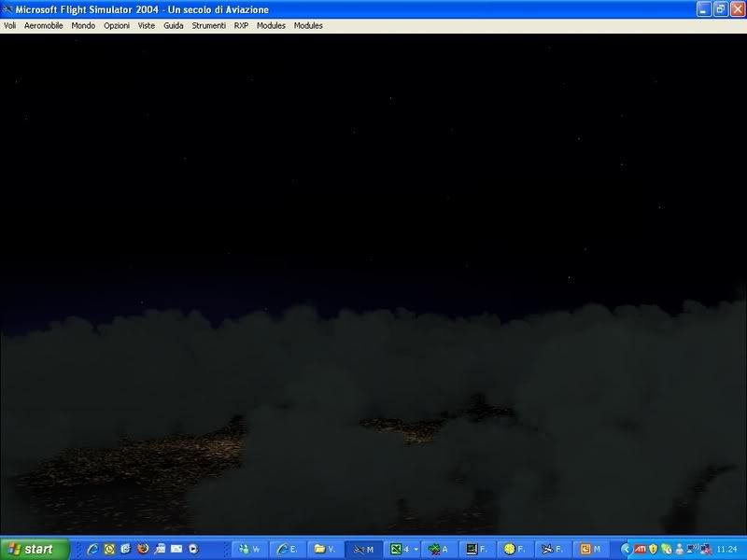The height and width of the screenshot is (560, 747).
Task: Click the Flight Simulator title bar icon
Action: tap(7, 9)
